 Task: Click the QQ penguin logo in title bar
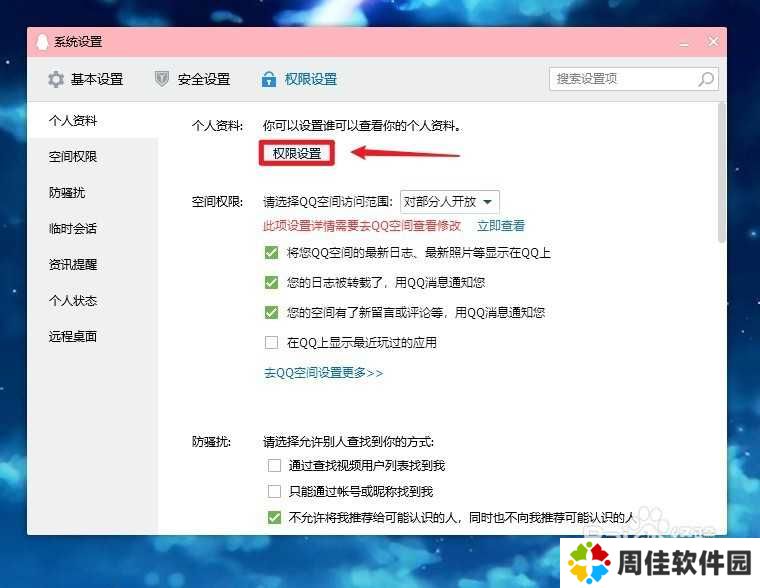point(43,42)
